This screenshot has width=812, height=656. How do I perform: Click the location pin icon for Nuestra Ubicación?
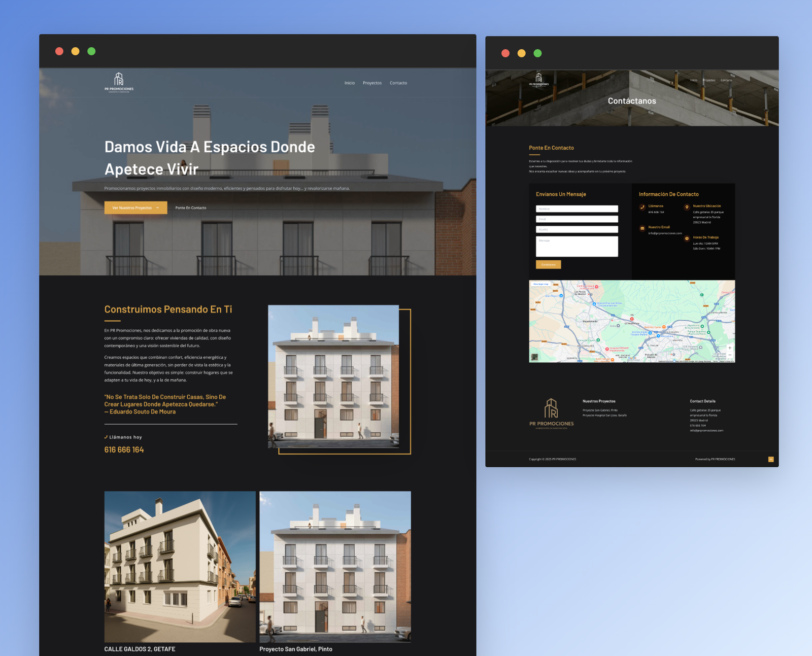coord(687,207)
